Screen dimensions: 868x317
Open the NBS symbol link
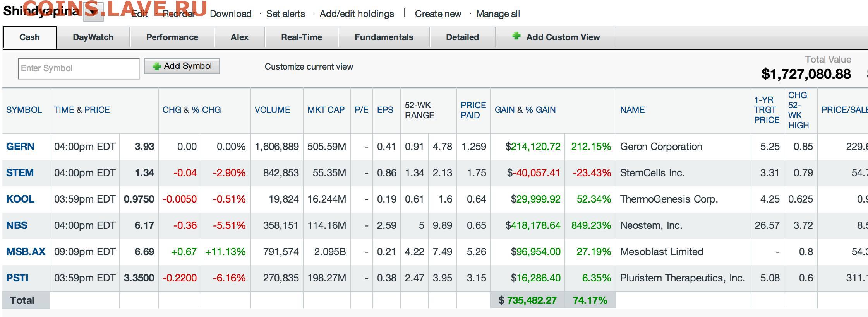pyautogui.click(x=17, y=225)
